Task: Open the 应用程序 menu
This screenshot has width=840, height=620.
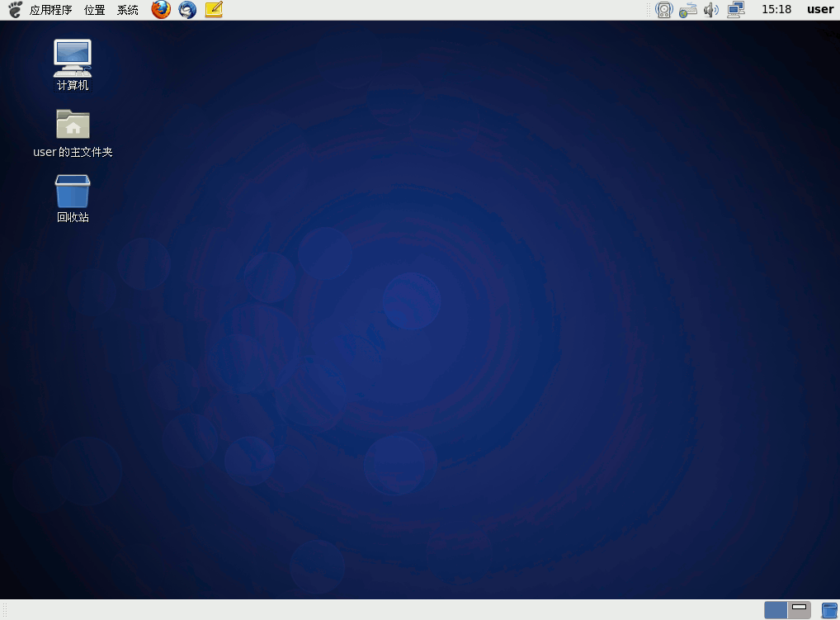Action: click(x=51, y=10)
